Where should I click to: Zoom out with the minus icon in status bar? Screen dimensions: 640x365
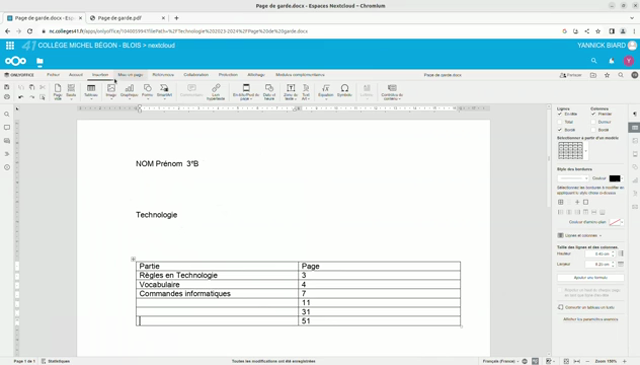point(588,361)
